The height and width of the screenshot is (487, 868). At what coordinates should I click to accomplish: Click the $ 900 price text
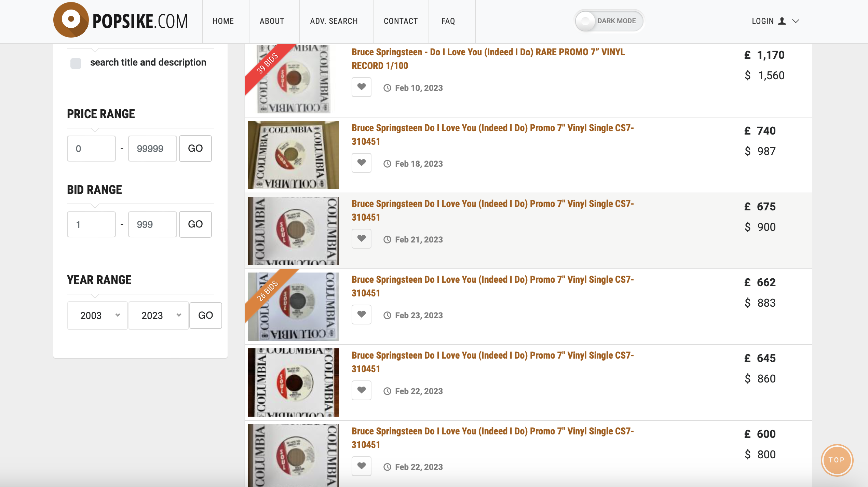[x=760, y=227]
